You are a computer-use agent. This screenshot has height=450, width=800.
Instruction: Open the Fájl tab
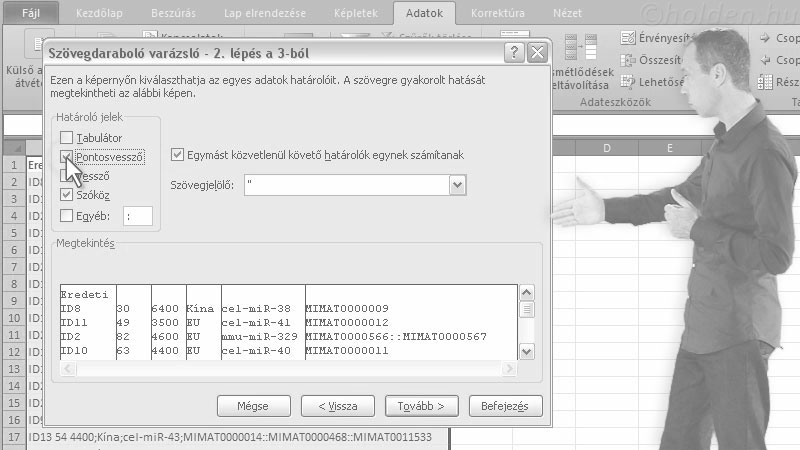point(31,13)
